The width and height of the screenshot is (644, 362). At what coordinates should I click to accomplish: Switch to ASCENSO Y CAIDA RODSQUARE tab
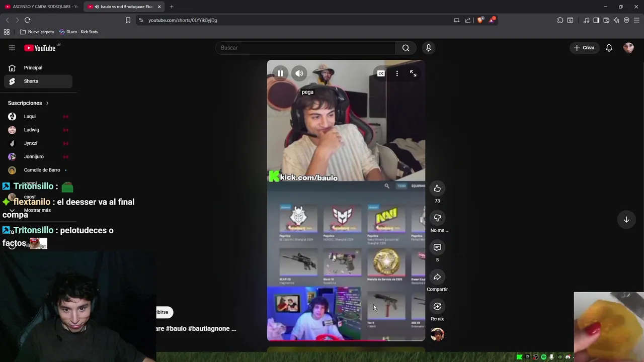pos(41,7)
